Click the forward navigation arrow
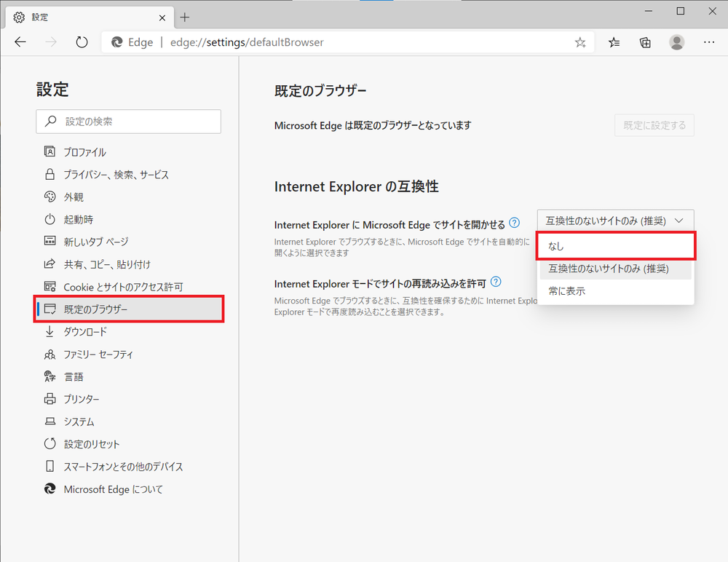Viewport: 728px width, 562px height. click(51, 42)
